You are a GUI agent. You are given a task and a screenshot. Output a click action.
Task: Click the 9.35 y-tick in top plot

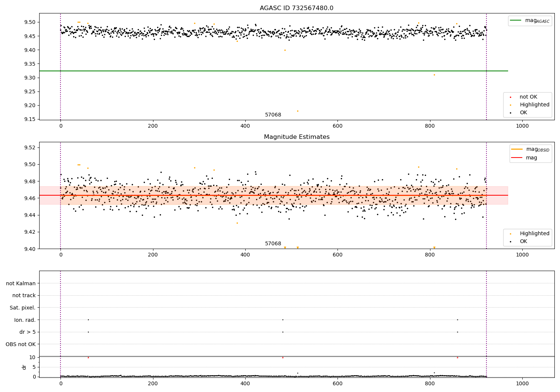coord(30,64)
